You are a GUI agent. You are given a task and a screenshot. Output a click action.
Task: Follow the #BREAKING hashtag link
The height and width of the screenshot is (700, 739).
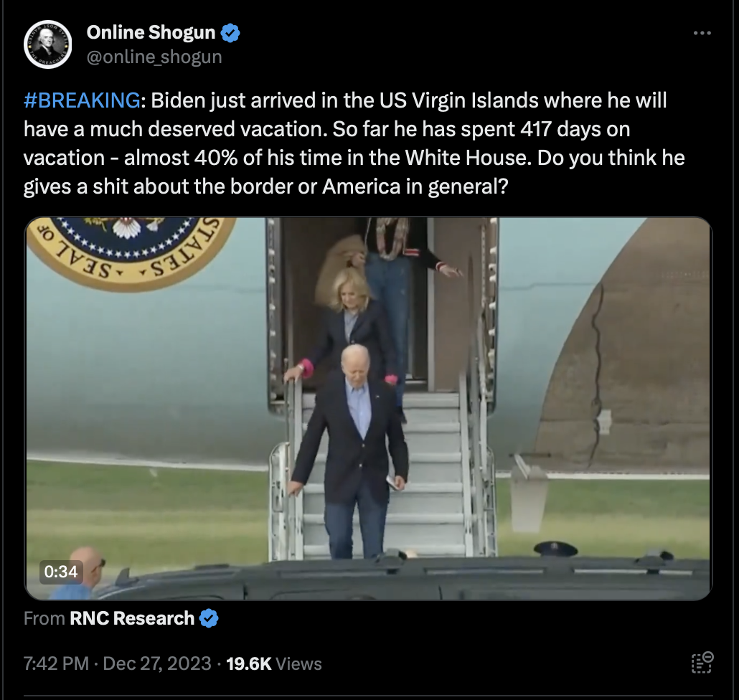coord(82,100)
